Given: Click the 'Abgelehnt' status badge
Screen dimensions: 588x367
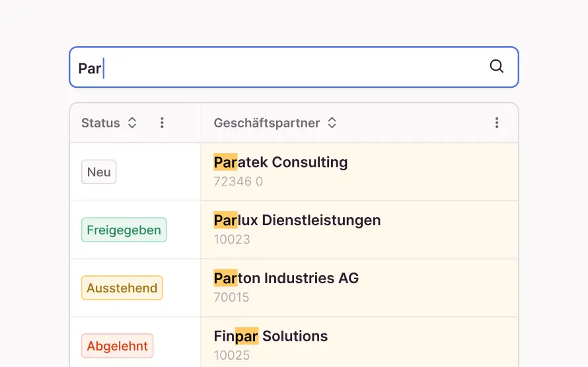Looking at the screenshot, I should point(117,347).
